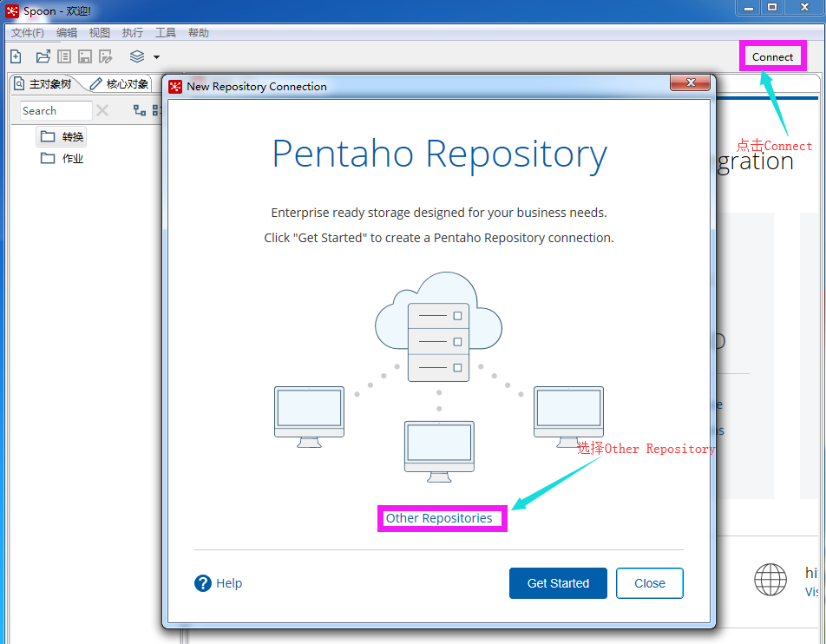Click the Get Started button
The width and height of the screenshot is (826, 644).
558,583
